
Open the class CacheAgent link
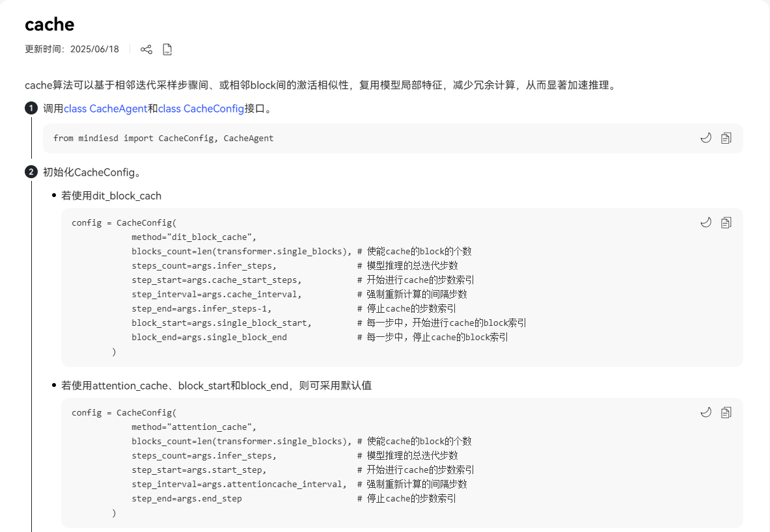(x=105, y=109)
